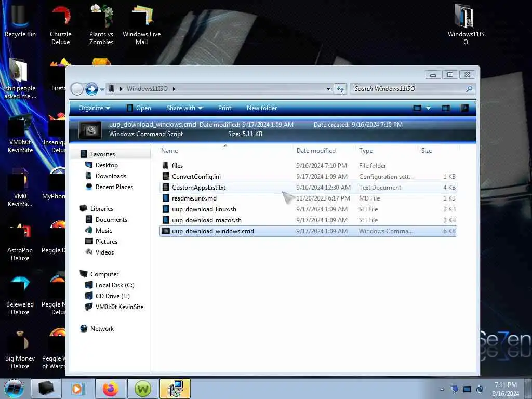Launch Chuzzle Deluxe from the desktop

60,25
